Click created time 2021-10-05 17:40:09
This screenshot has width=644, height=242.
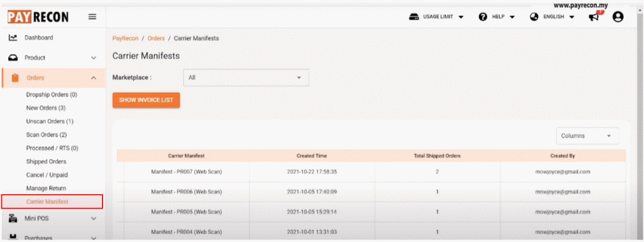click(312, 192)
